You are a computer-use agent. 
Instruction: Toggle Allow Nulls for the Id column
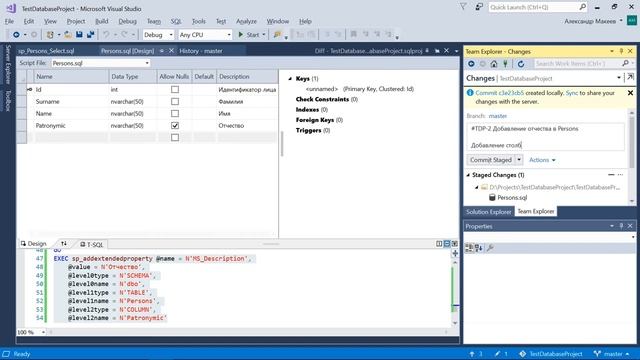(175, 89)
